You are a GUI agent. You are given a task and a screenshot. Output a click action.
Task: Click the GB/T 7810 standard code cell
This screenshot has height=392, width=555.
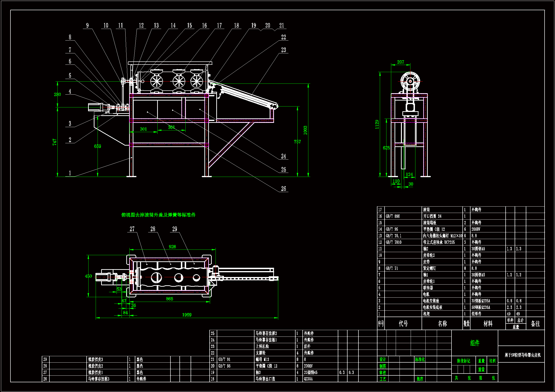click(x=394, y=242)
